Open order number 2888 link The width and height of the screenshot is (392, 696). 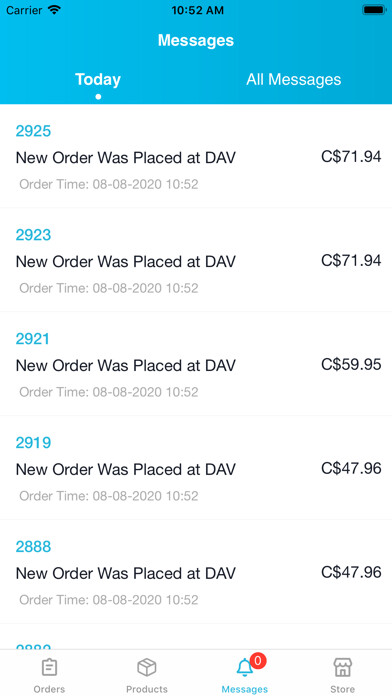(x=33, y=546)
